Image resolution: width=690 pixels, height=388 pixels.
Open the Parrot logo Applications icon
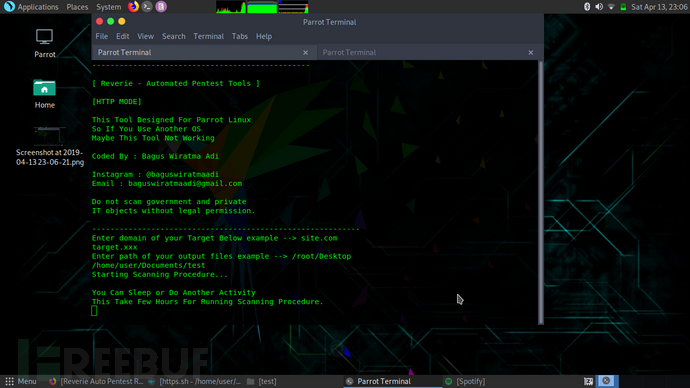pos(9,7)
